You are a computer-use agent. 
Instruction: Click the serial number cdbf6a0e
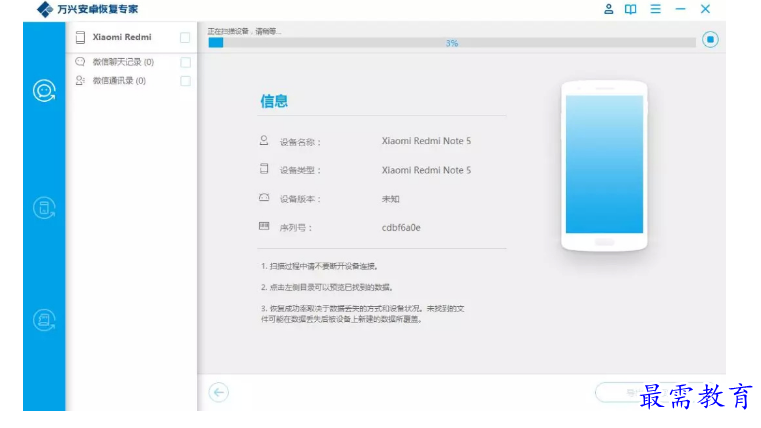click(x=401, y=228)
